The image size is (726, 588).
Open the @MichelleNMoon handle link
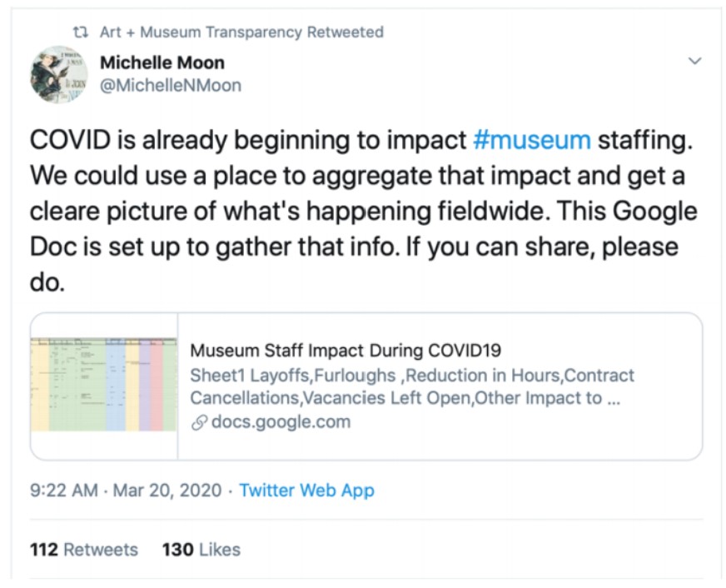click(170, 85)
